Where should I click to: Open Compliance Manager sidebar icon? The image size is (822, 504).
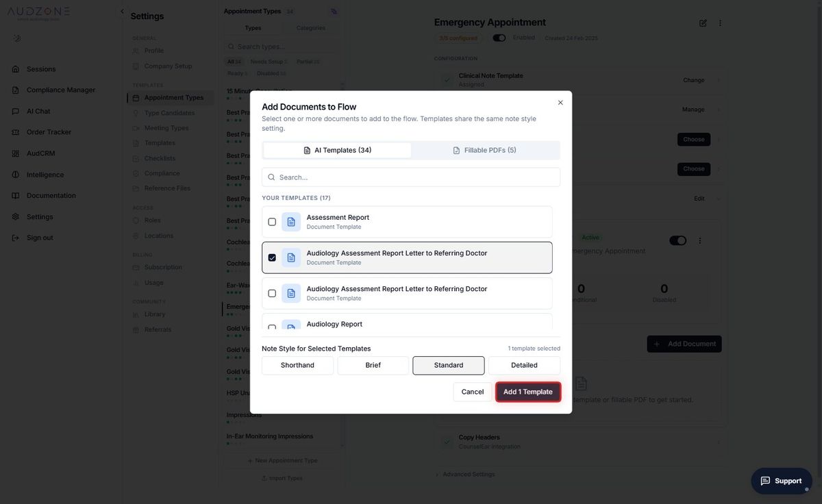[x=16, y=90]
